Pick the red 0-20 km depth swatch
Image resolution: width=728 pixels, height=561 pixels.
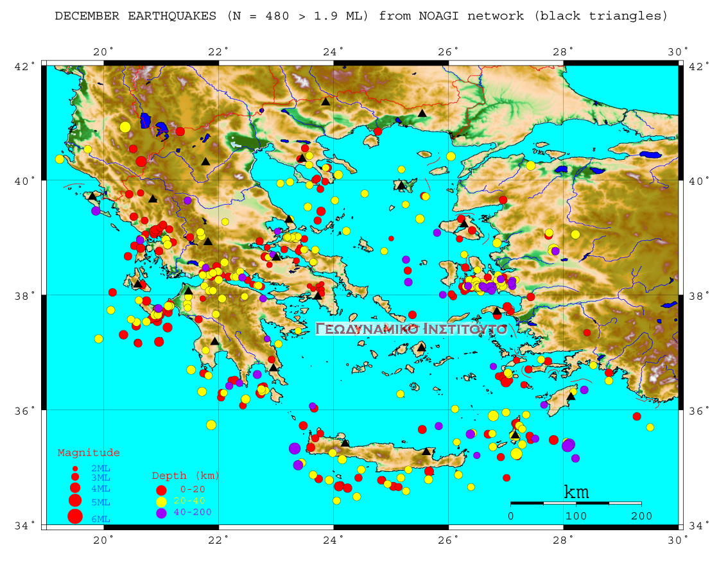[161, 490]
